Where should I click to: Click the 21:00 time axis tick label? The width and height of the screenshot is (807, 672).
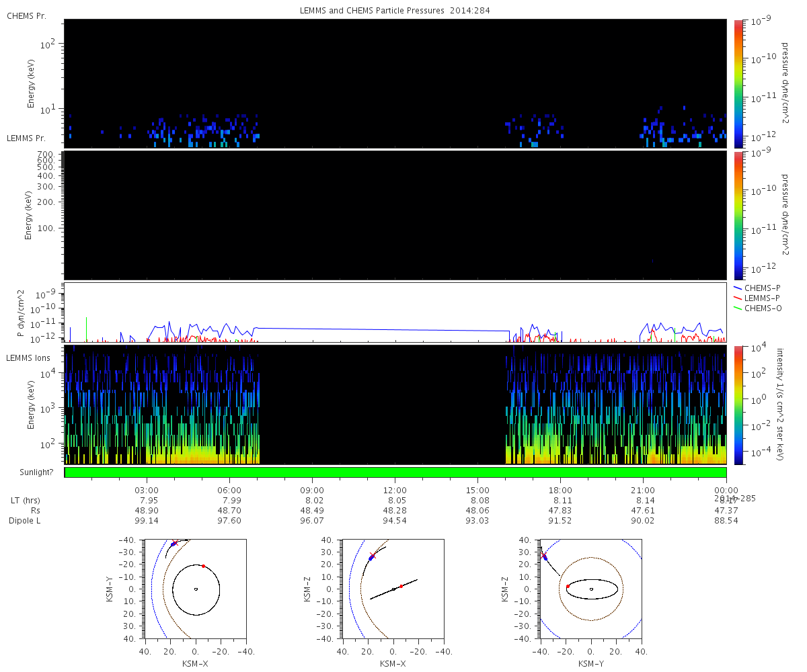tap(644, 490)
